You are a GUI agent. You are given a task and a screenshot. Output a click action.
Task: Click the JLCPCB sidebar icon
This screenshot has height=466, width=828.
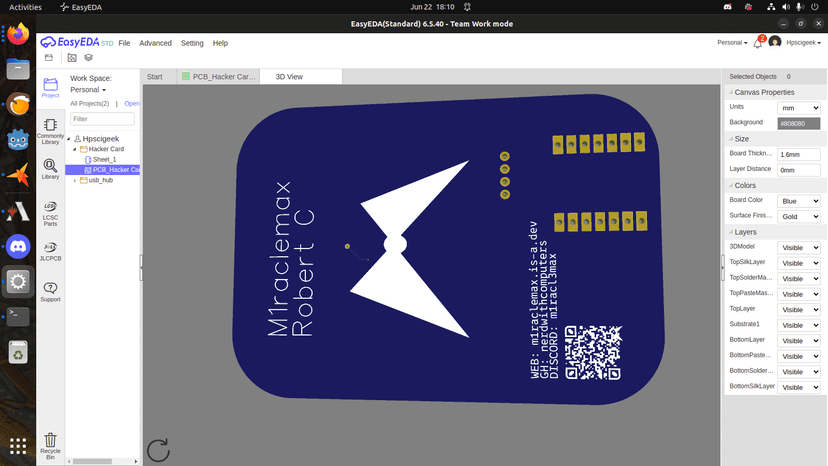(50, 250)
